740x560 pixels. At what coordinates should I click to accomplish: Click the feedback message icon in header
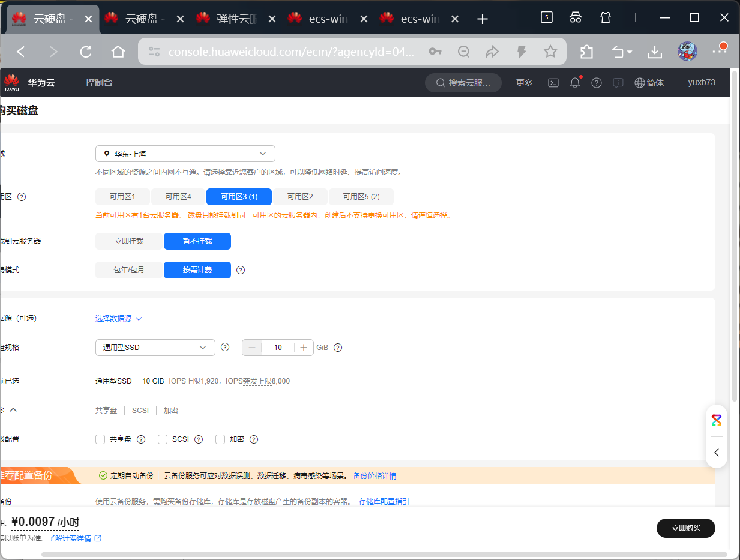point(618,83)
